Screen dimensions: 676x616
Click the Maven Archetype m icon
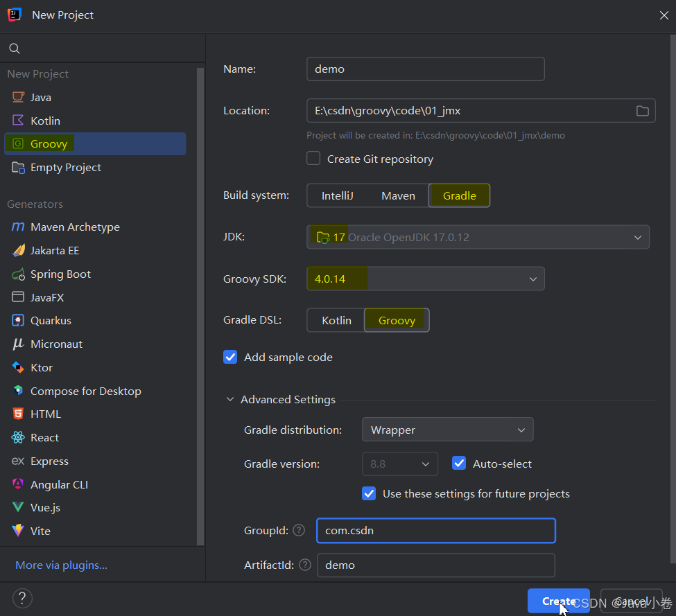pos(18,227)
